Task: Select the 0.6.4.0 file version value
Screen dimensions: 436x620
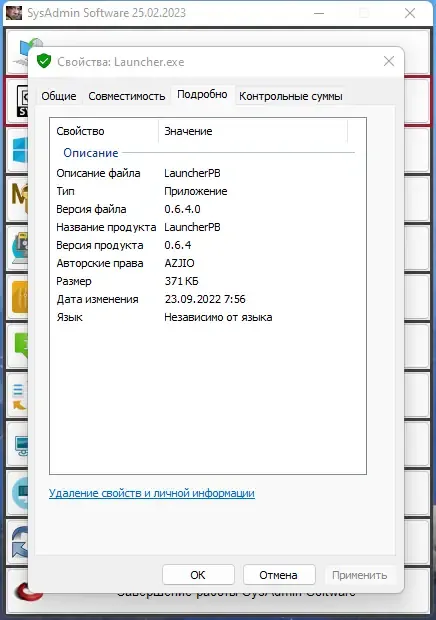Action: [x=182, y=209]
